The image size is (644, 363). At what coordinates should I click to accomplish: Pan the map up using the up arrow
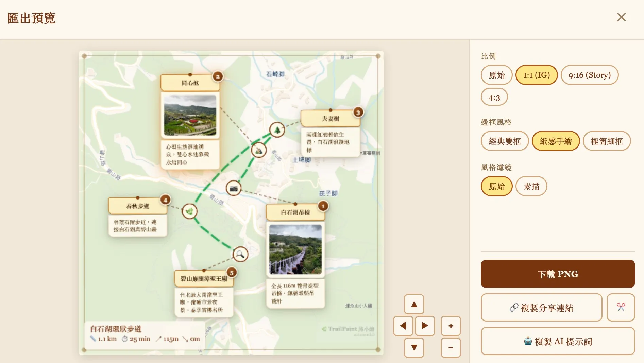pos(414,304)
